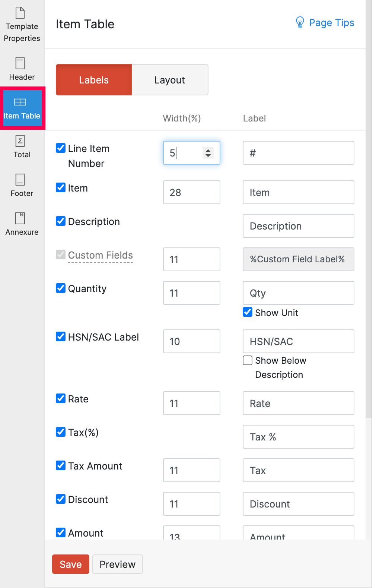Click the Preview button
This screenshot has height=588, width=376.
118,564
